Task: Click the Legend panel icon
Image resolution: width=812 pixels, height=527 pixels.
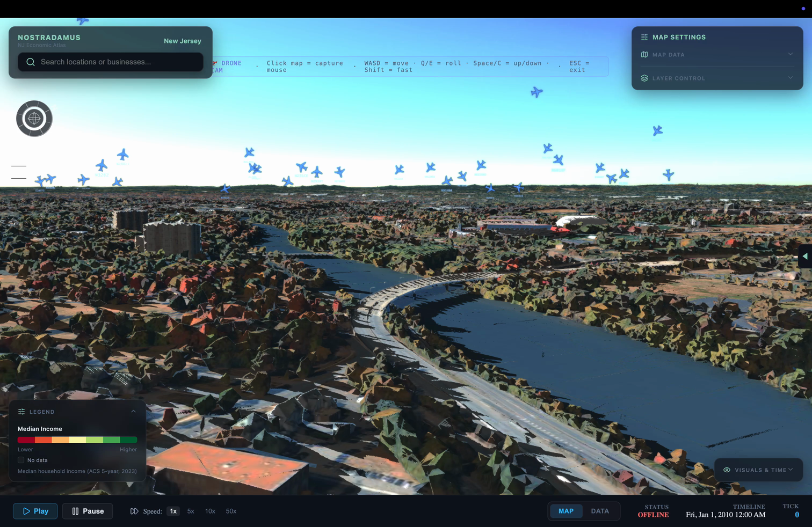Action: [x=21, y=412]
